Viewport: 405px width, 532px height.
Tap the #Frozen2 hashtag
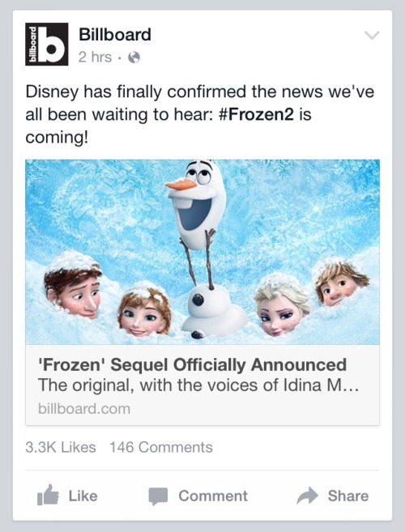coord(256,114)
